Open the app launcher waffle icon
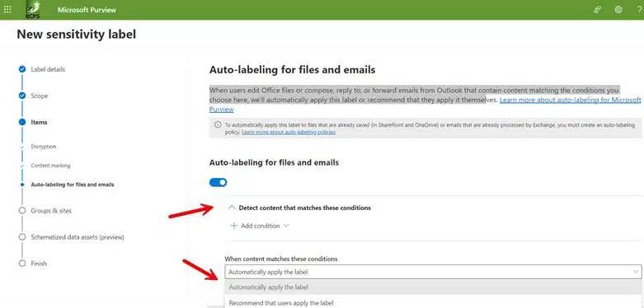 click(x=7, y=9)
